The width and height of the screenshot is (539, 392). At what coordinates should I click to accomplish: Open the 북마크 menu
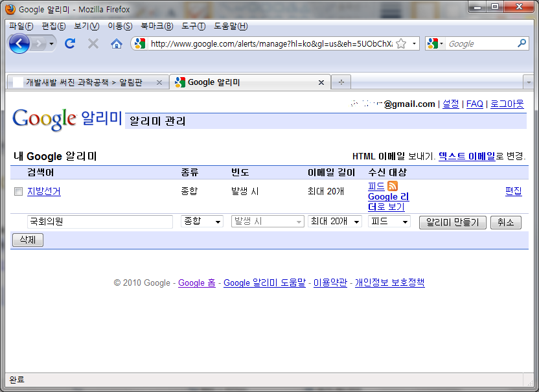(x=157, y=26)
